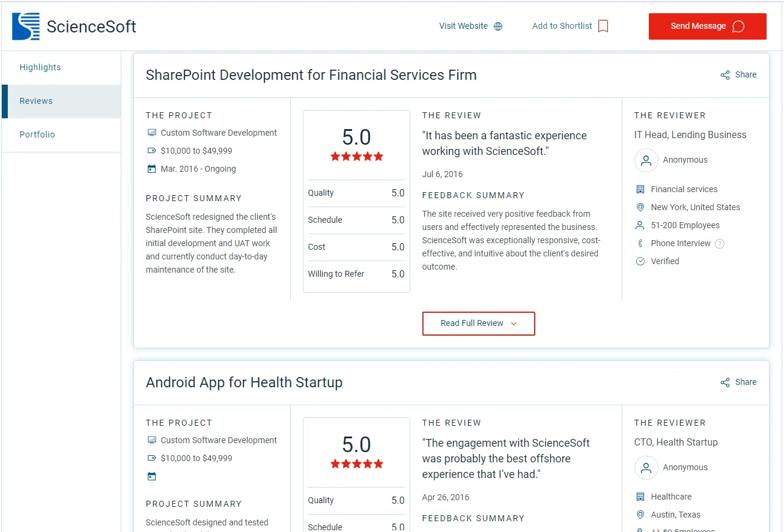Click $10,000 to $49,999 in the Android App project
784x532 pixels.
pos(196,458)
